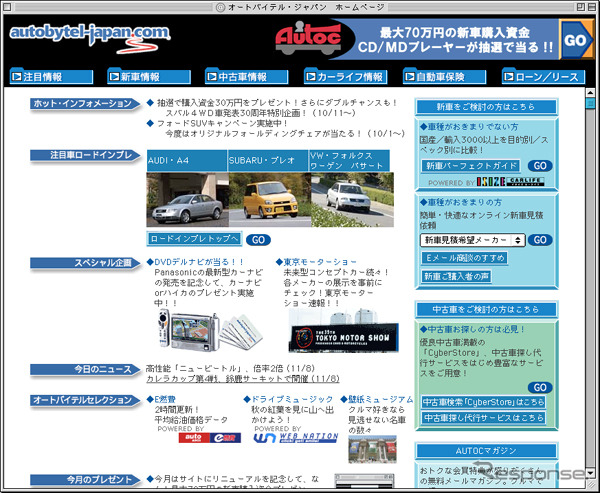Click the スペシャル企画 section label
Screen dimensions: 600x493
click(85, 263)
